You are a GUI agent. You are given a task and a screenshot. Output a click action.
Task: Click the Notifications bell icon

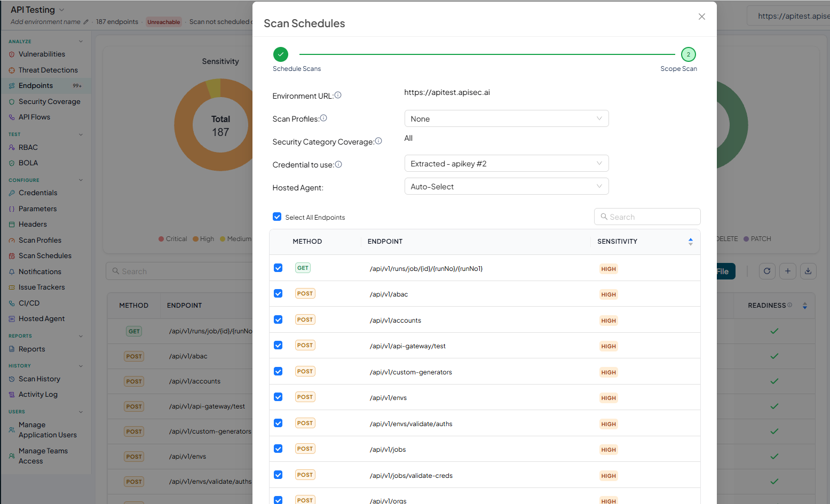tap(12, 272)
